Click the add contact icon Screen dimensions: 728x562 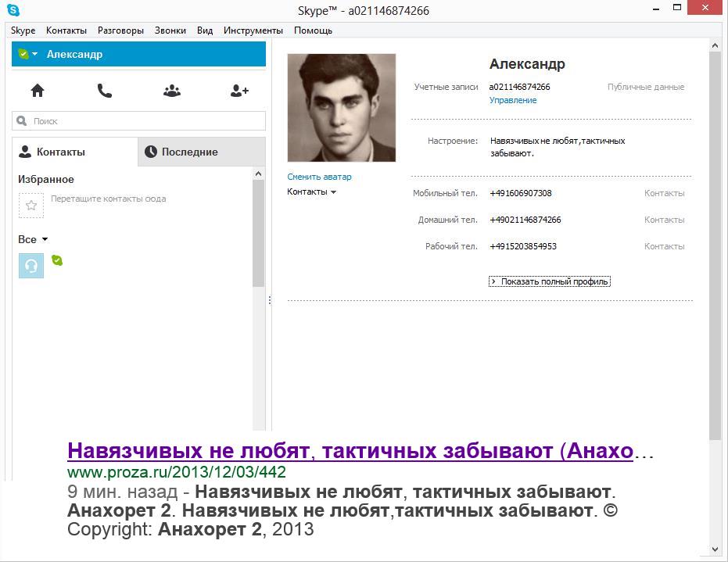coord(239,91)
